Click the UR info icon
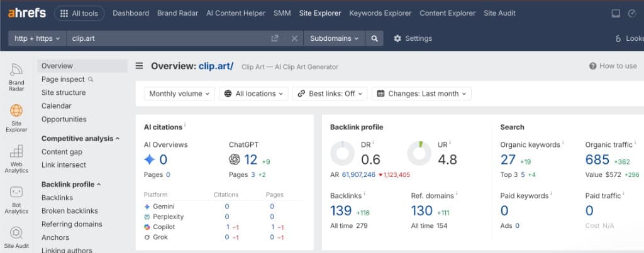 point(450,143)
